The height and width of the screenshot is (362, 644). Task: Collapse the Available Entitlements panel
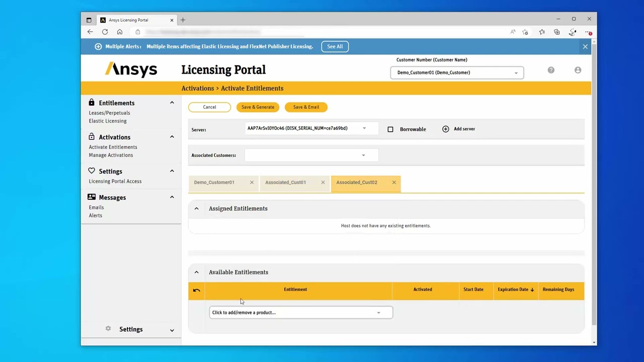(x=197, y=273)
